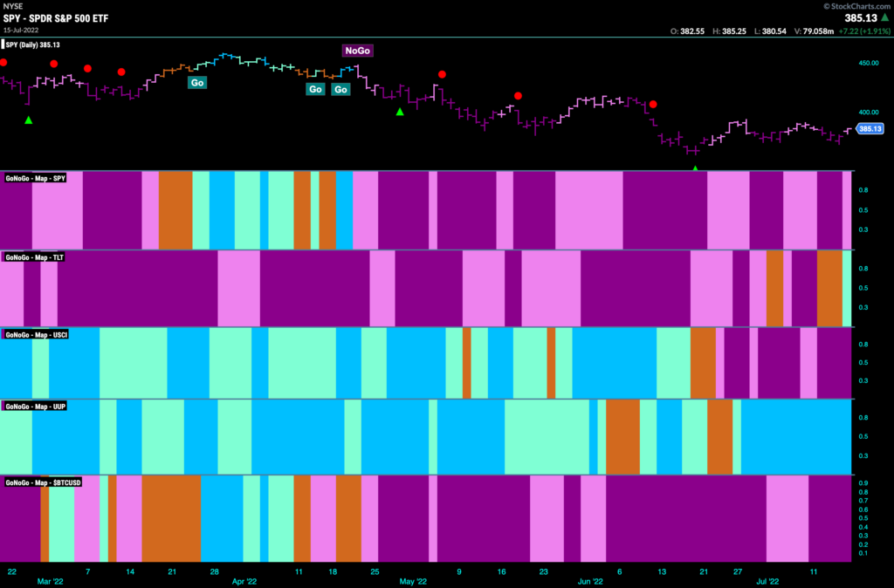Click the first Go label near March 28
Viewport: 894px width, 588px height.
pos(197,83)
